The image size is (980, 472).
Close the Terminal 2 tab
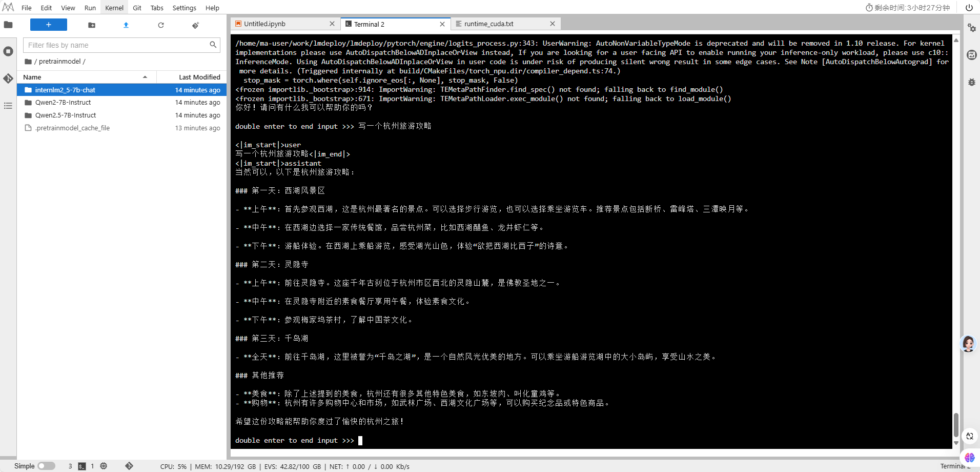[442, 24]
